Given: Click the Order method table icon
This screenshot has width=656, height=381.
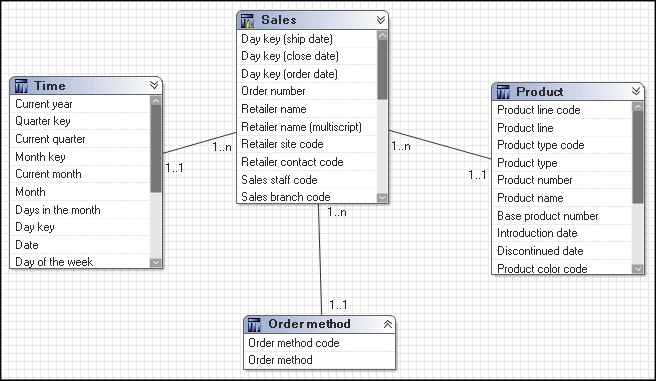Looking at the screenshot, I should (254, 324).
